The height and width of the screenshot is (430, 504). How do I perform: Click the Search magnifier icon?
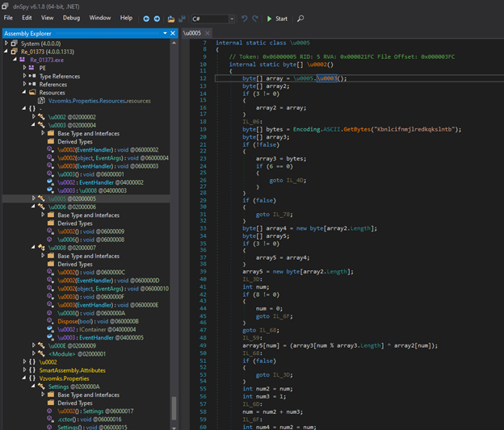coord(300,18)
